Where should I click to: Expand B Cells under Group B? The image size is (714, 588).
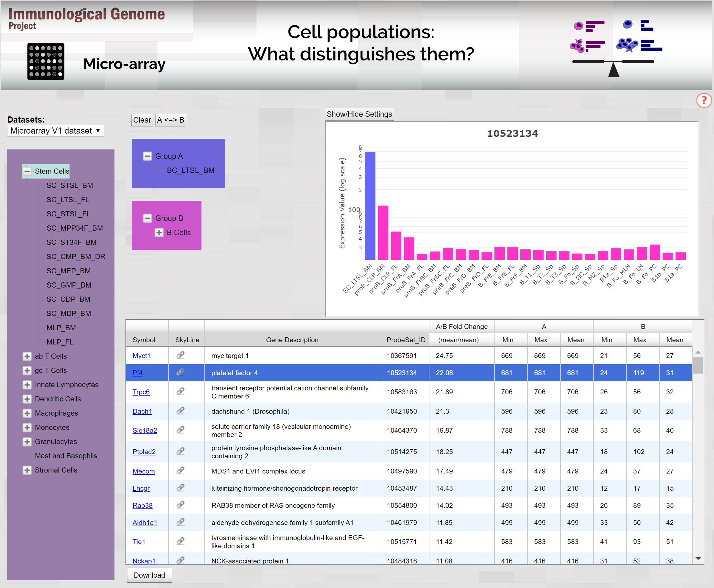[159, 232]
